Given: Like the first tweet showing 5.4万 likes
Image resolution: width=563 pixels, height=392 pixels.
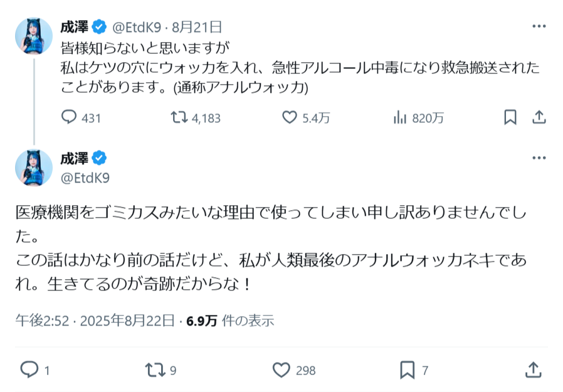Looking at the screenshot, I should click(x=290, y=117).
